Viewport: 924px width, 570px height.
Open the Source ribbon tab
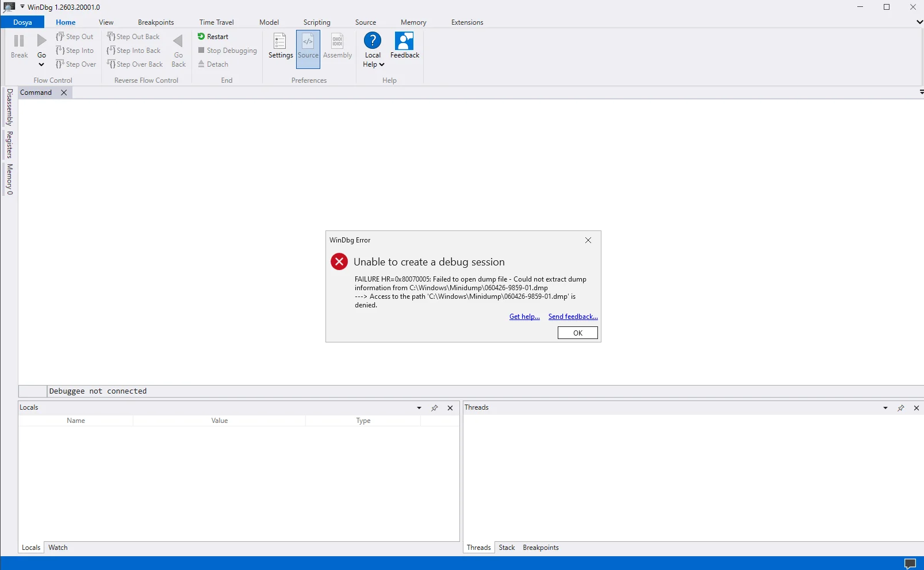click(x=366, y=22)
